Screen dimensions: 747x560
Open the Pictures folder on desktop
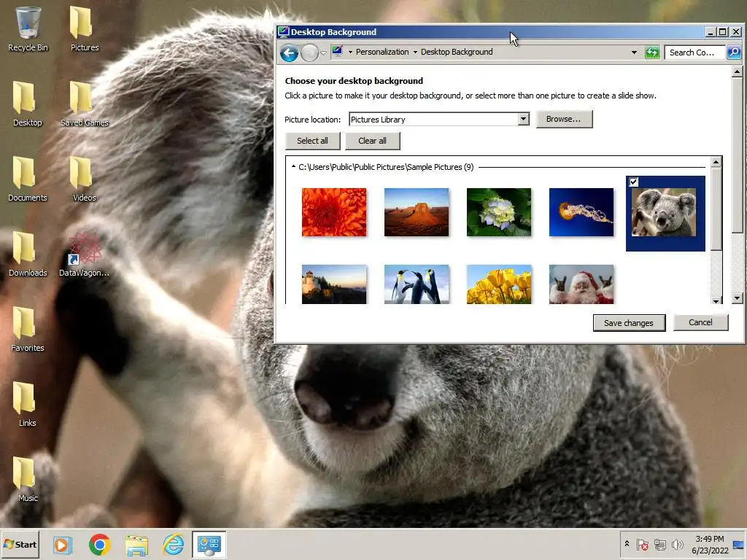pyautogui.click(x=85, y=28)
